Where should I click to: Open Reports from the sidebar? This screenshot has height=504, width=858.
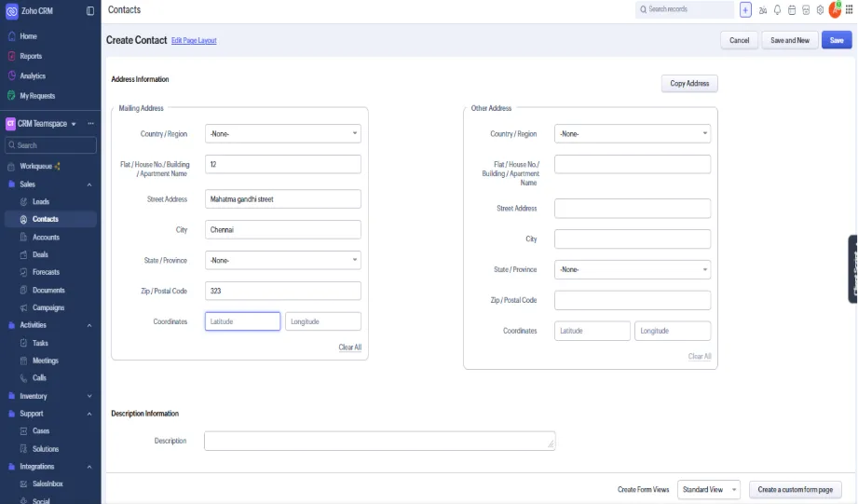pos(31,56)
